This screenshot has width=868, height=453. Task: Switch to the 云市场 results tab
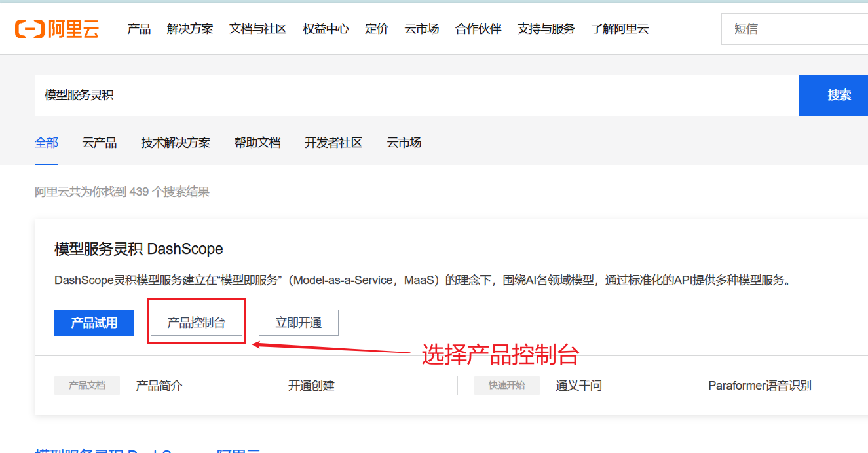(x=404, y=143)
